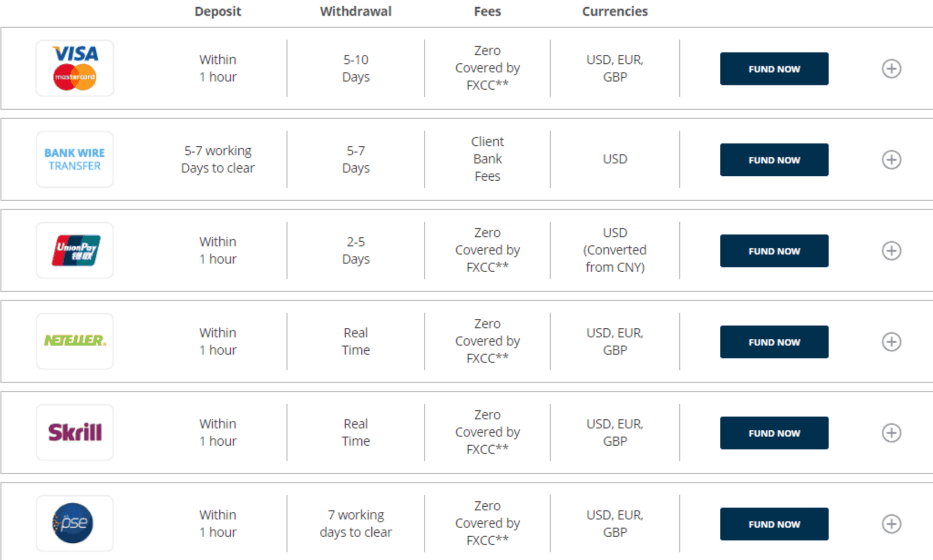Expand details for the Skrill row

click(x=892, y=433)
